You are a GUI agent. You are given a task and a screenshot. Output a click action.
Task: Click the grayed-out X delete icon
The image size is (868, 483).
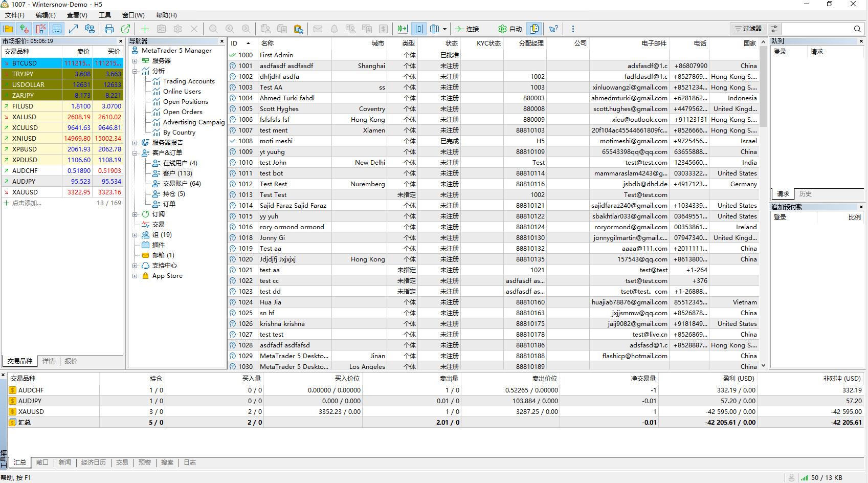tap(194, 29)
